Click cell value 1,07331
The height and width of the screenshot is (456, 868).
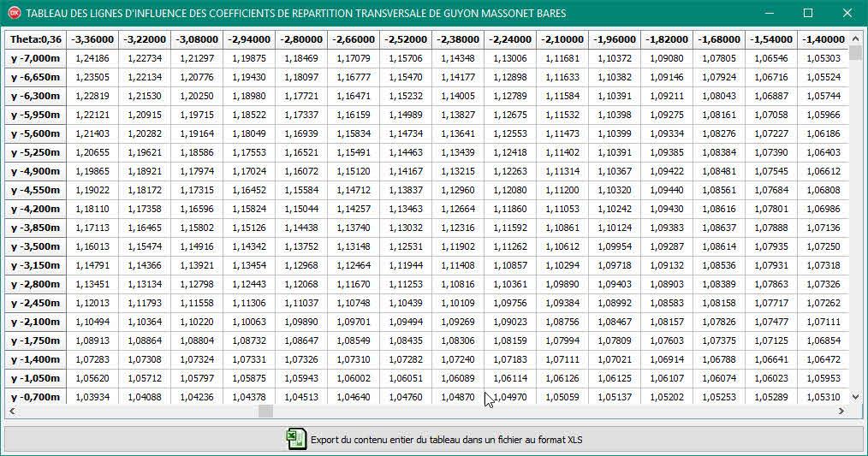249,359
